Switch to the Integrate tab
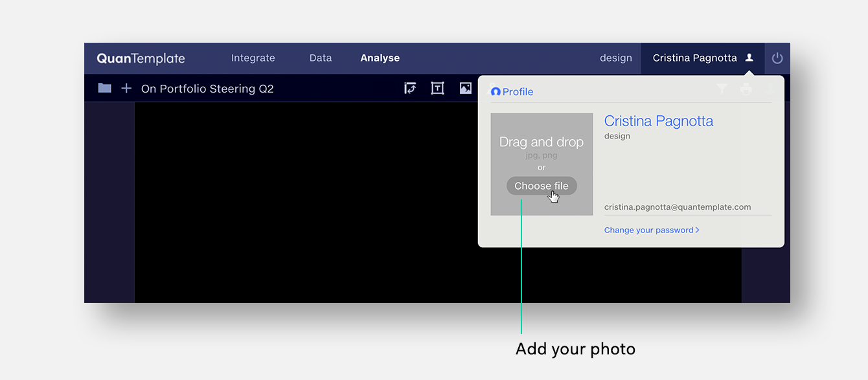Screen dimensions: 868x380 point(253,58)
